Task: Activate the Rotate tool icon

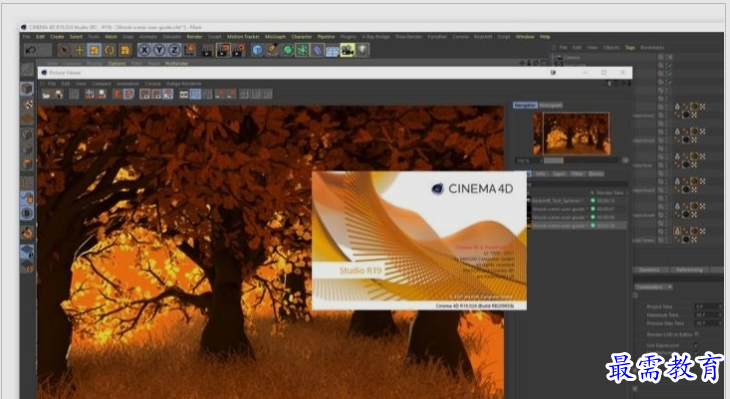Action: [110, 50]
